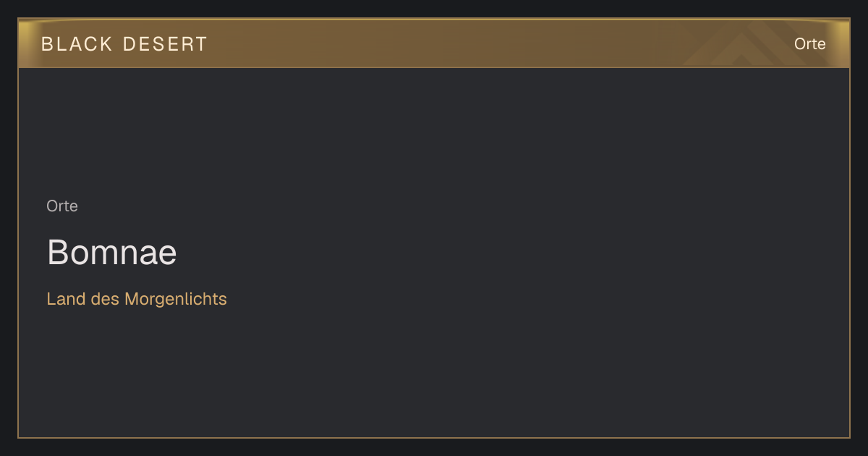Click the Bomnae heading

click(x=112, y=253)
